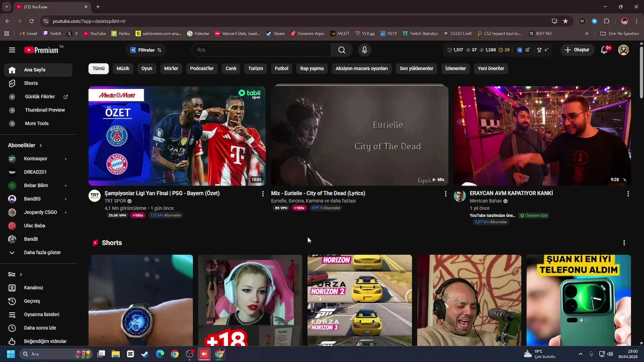
Task: Open Microsoft Edge from the taskbar
Action: (160, 354)
